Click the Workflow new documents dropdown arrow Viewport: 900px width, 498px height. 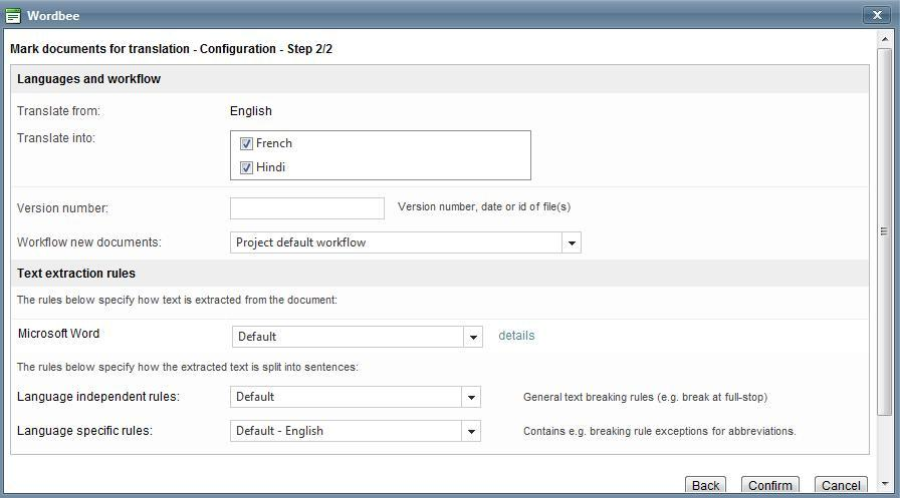[x=572, y=243]
